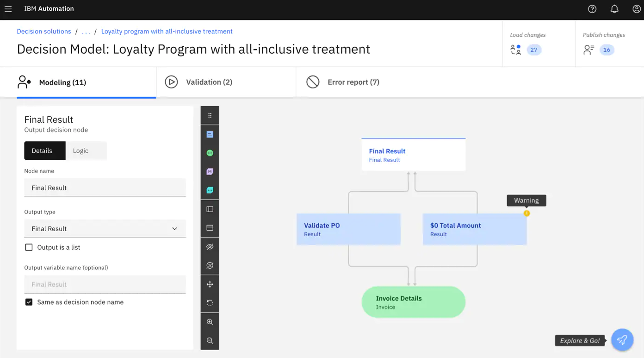Screen dimensions: 644x358
Task: Switch to the Logic button tab
Action: tap(80, 151)
